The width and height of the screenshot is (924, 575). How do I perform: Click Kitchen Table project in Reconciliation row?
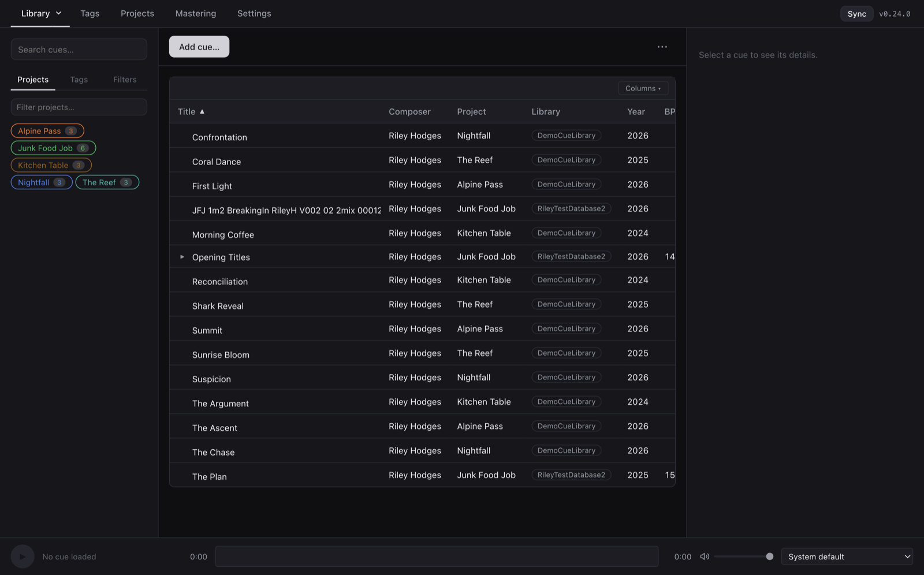point(484,280)
